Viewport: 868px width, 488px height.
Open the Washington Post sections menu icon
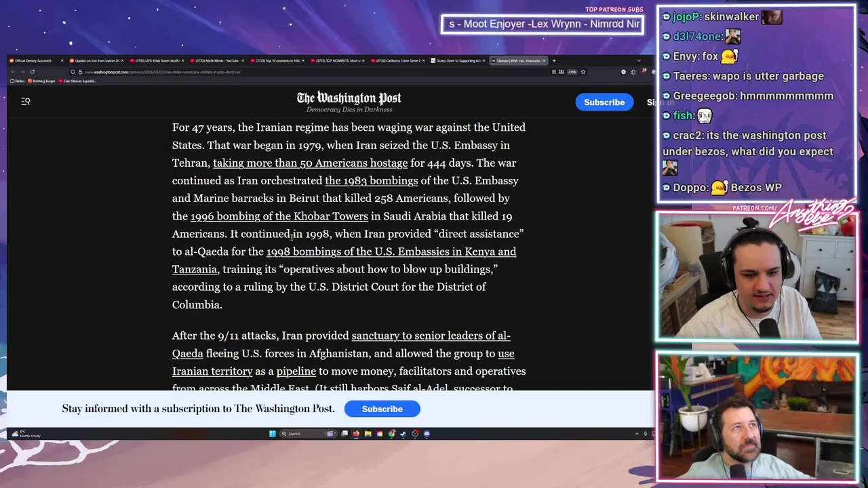(x=26, y=102)
